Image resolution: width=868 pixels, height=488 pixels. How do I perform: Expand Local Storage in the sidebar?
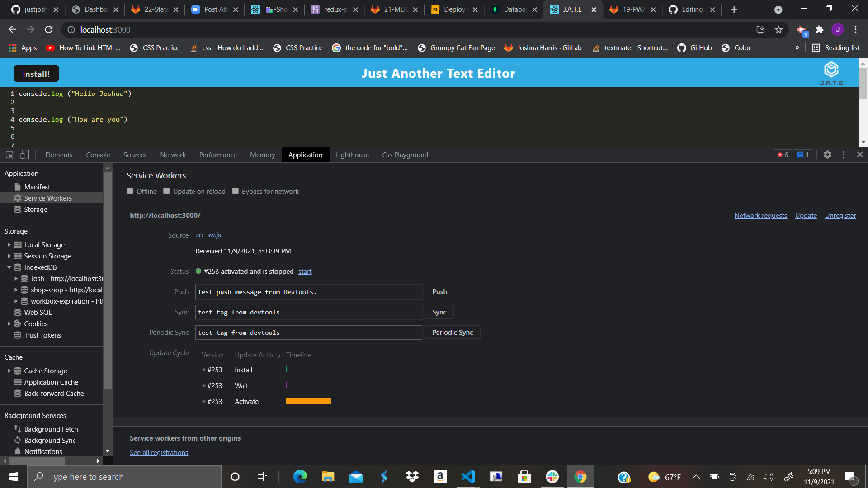click(9, 244)
